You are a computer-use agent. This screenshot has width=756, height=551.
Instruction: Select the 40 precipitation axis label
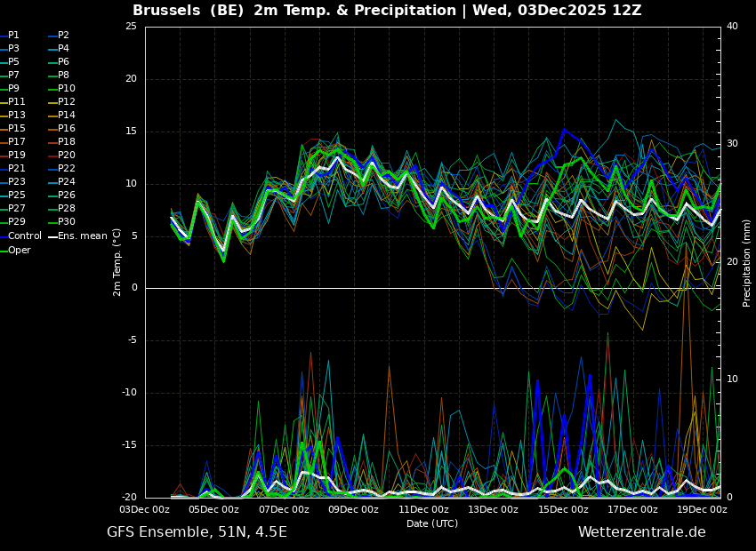click(x=732, y=26)
